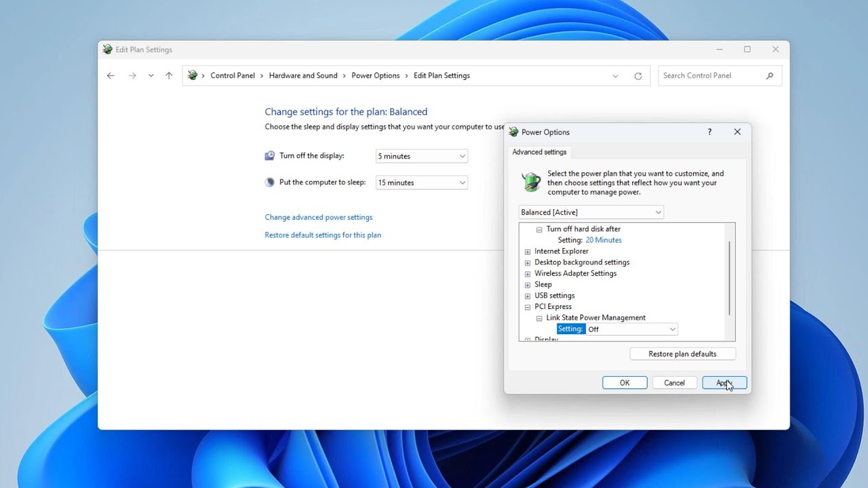Click Restore plan defaults button

pos(682,354)
